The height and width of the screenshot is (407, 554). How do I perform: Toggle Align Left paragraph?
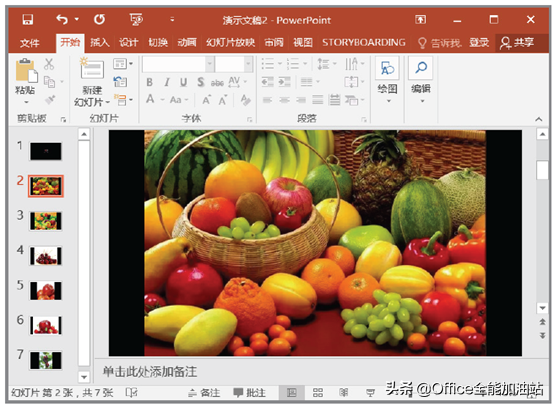(267, 100)
